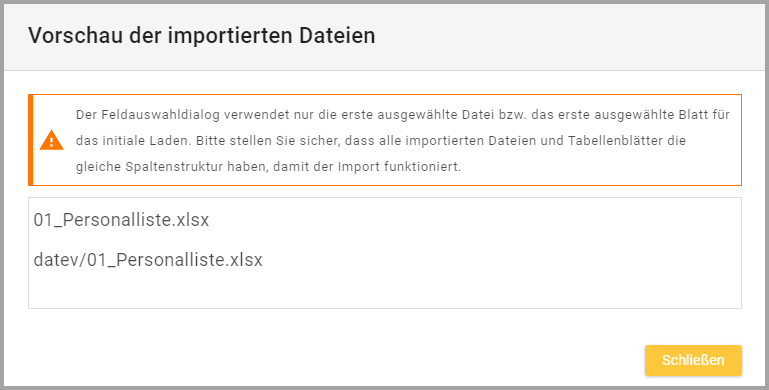Click the orange warning triangle icon
The width and height of the screenshot is (769, 390).
(x=51, y=140)
